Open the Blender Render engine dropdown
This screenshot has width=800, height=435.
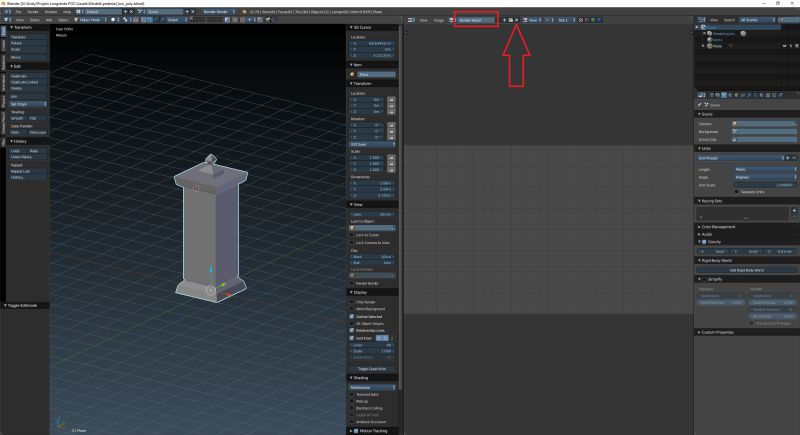pyautogui.click(x=219, y=11)
